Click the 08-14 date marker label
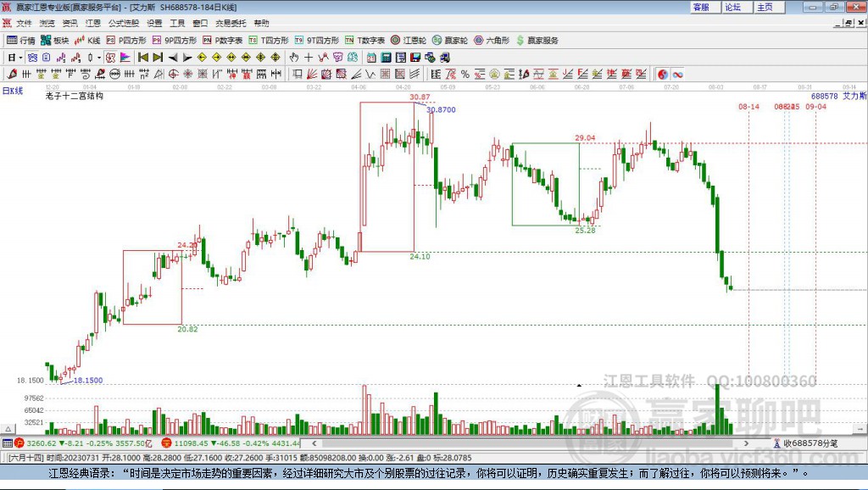This screenshot has height=490, width=868. tap(749, 106)
